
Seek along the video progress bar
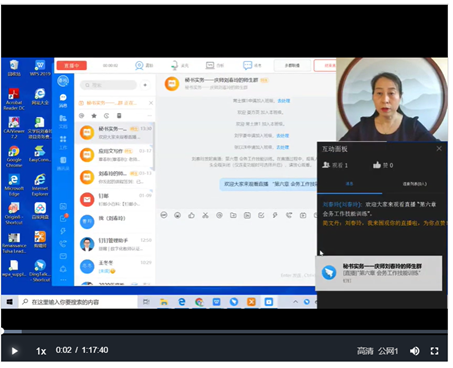tap(224, 332)
